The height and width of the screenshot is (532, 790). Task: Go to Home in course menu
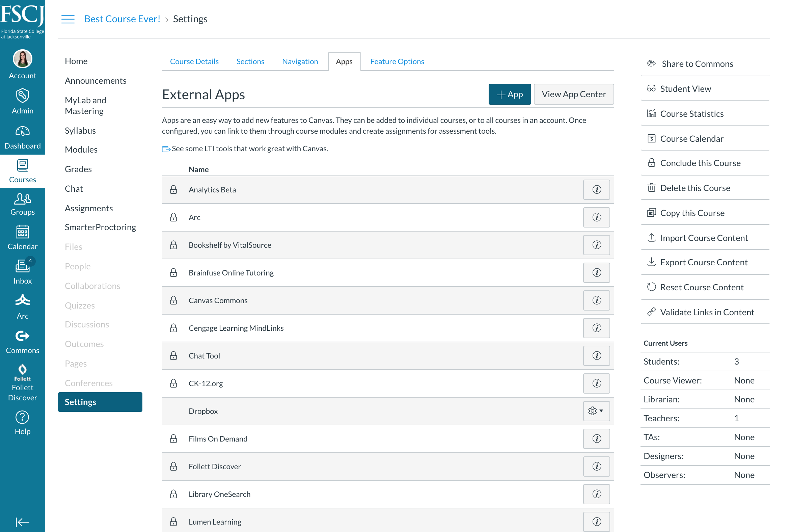pyautogui.click(x=76, y=61)
